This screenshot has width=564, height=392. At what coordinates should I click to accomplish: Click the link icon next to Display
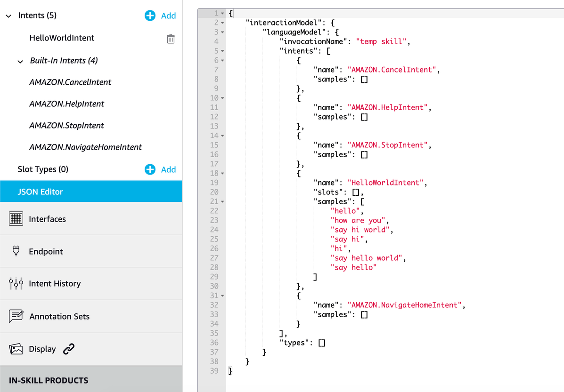click(69, 349)
